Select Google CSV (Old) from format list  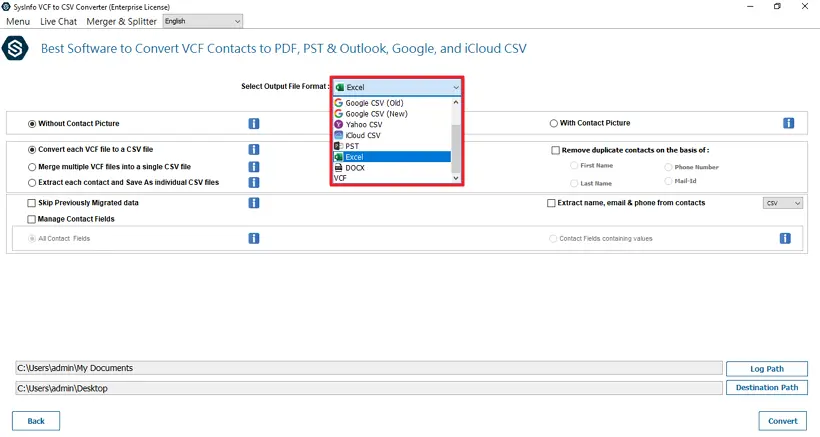point(392,103)
